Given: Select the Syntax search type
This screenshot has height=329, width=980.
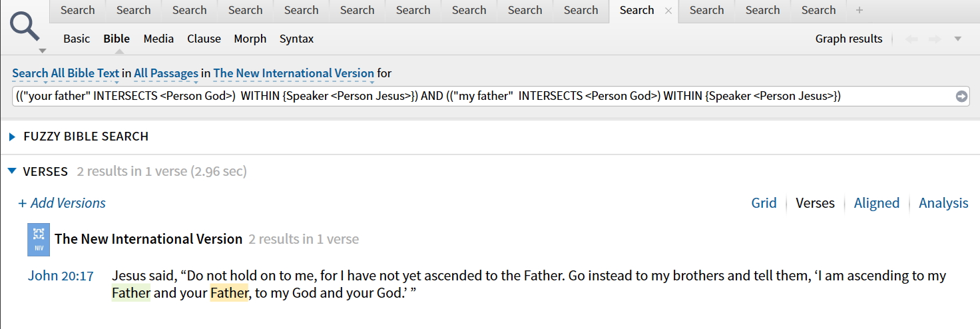Looking at the screenshot, I should 296,39.
